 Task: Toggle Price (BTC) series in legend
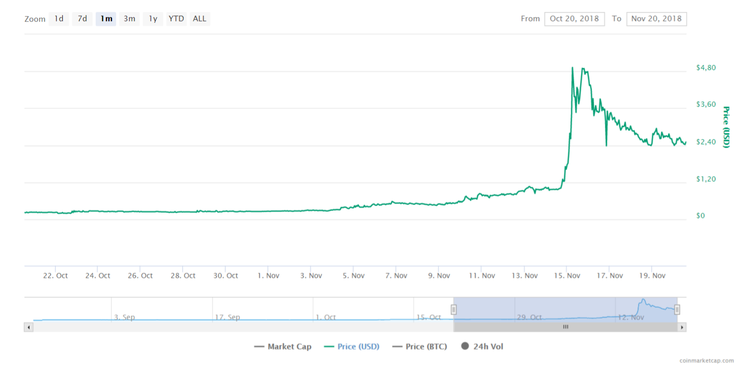(x=419, y=347)
